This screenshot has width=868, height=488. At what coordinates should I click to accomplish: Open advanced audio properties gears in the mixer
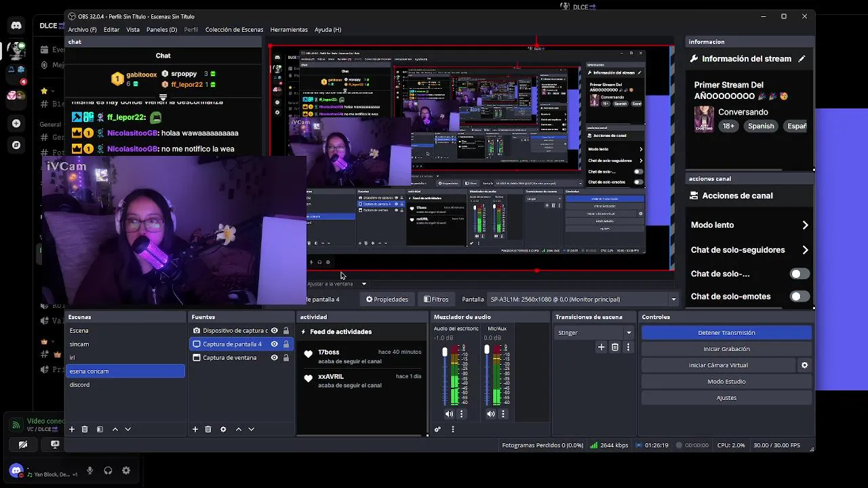[437, 429]
